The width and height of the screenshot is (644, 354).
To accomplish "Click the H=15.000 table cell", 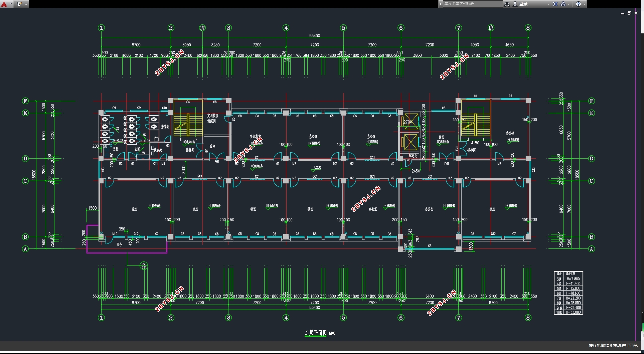I will [x=573, y=289].
